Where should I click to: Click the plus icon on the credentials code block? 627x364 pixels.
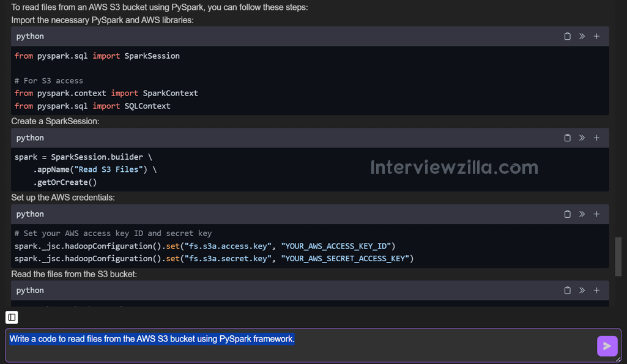pyautogui.click(x=596, y=214)
